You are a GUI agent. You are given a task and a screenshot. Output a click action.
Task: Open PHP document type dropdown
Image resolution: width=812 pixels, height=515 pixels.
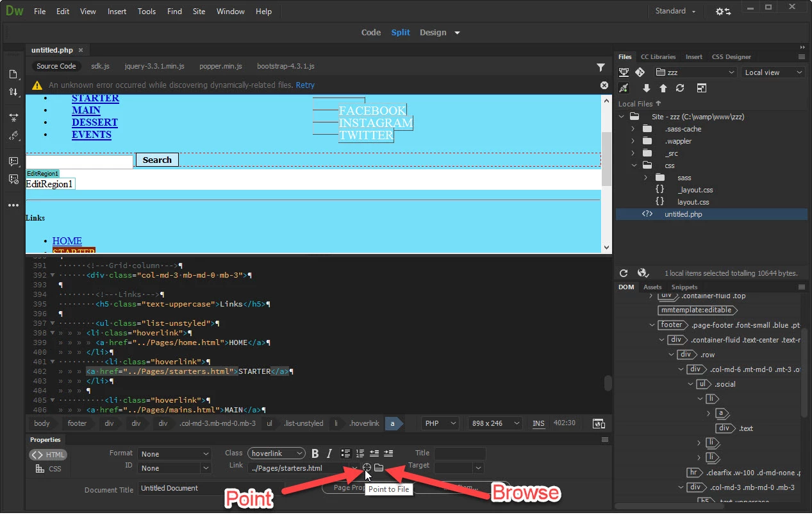pyautogui.click(x=440, y=423)
